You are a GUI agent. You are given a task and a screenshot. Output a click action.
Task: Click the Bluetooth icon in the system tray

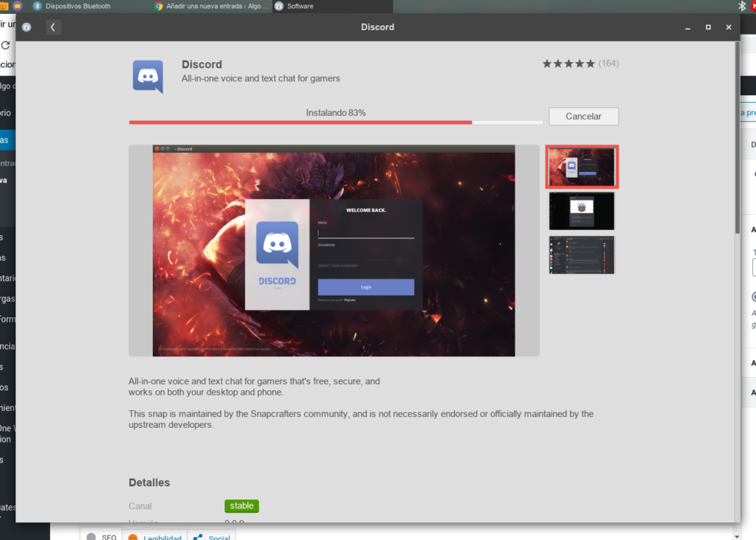tap(742, 6)
